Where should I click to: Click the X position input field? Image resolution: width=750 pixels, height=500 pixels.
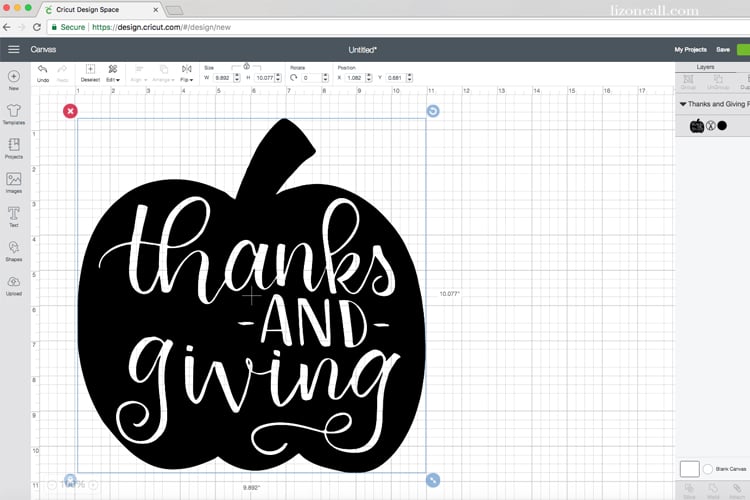pyautogui.click(x=354, y=78)
